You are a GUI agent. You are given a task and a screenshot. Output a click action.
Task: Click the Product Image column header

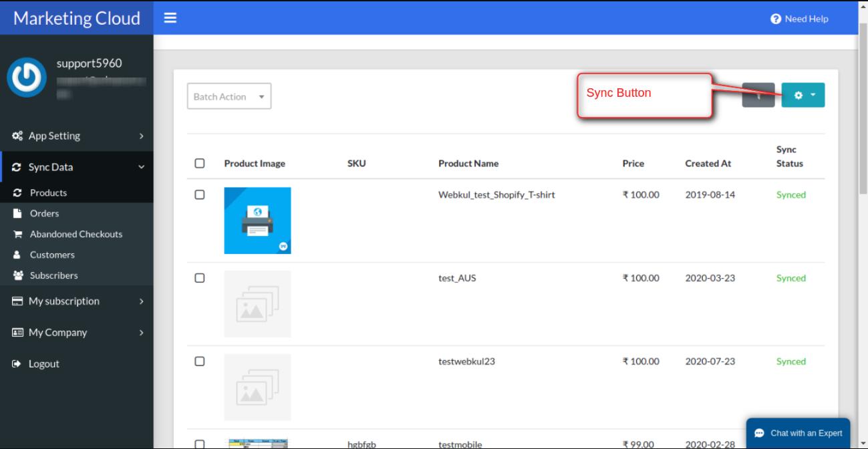coord(255,164)
